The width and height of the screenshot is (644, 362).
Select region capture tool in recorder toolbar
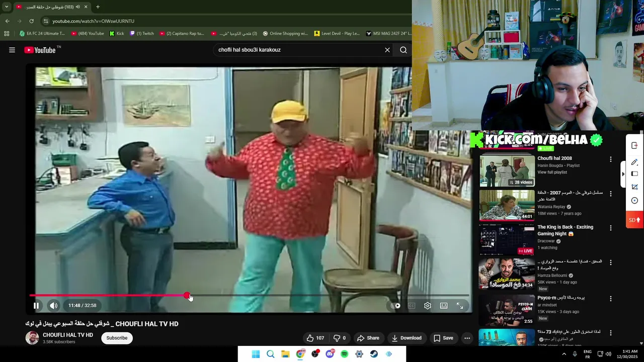coord(635,174)
